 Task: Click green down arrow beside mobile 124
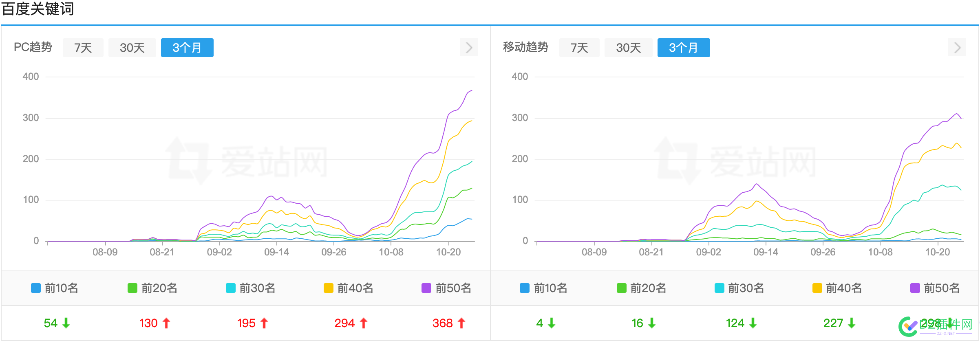coord(753,323)
